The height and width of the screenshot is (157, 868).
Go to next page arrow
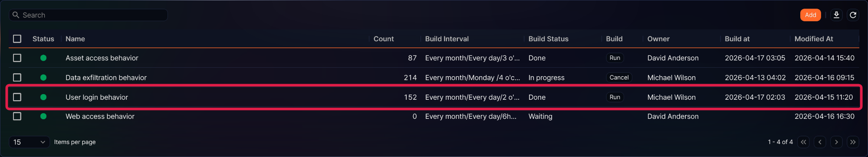[836, 142]
